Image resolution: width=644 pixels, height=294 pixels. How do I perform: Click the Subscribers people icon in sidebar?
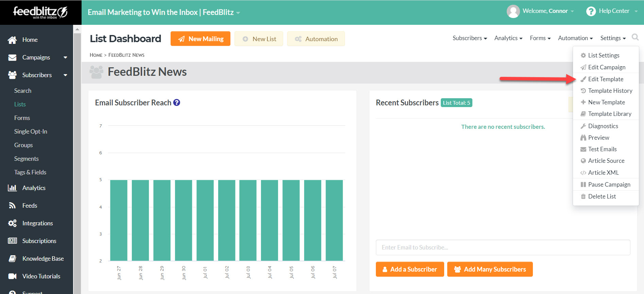[12, 75]
